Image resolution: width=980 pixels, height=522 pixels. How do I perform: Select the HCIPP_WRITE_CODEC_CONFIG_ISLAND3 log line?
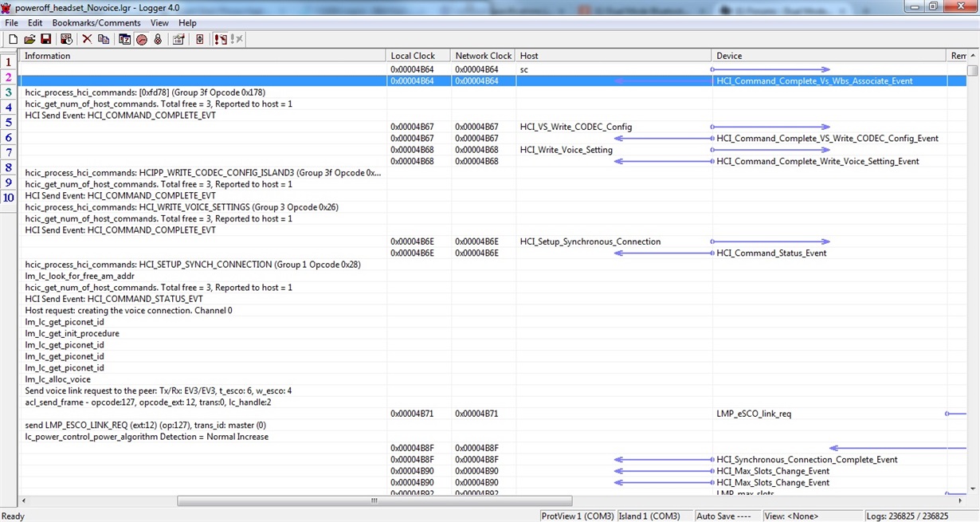(x=202, y=173)
